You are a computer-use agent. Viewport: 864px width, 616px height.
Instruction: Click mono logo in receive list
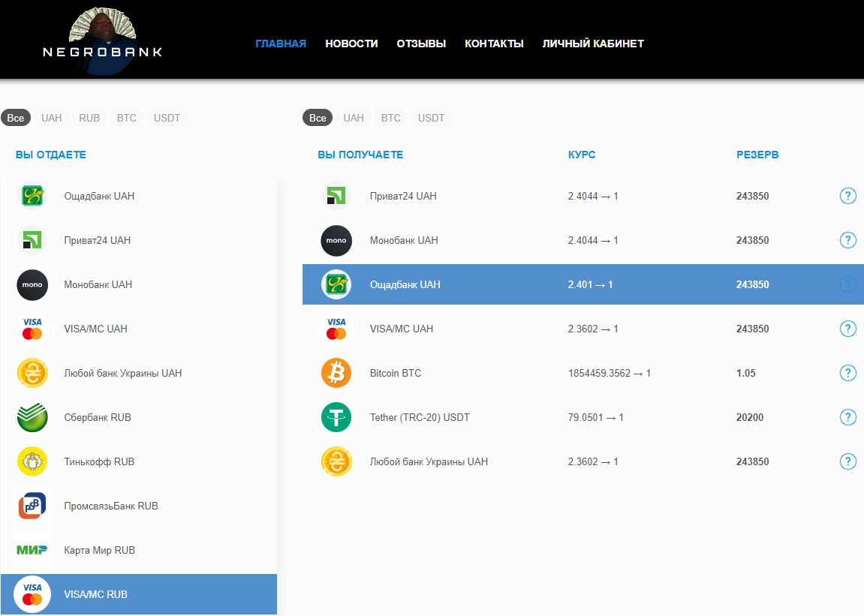click(336, 240)
